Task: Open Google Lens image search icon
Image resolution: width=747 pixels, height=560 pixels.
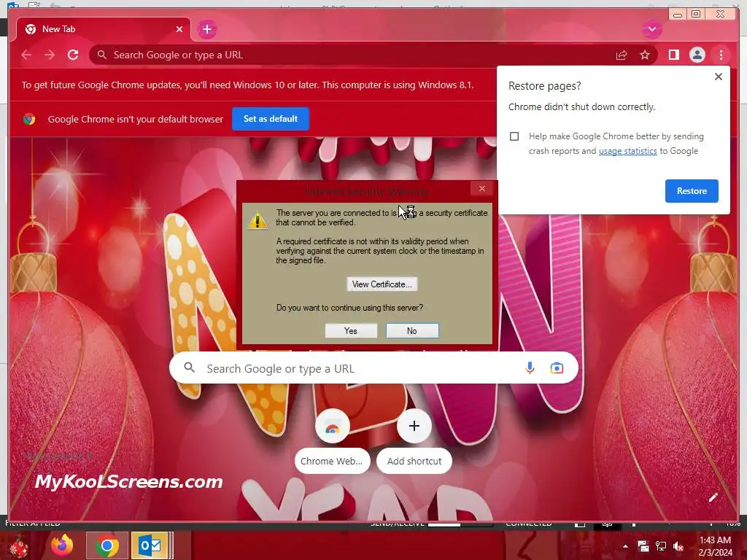Action: point(557,368)
